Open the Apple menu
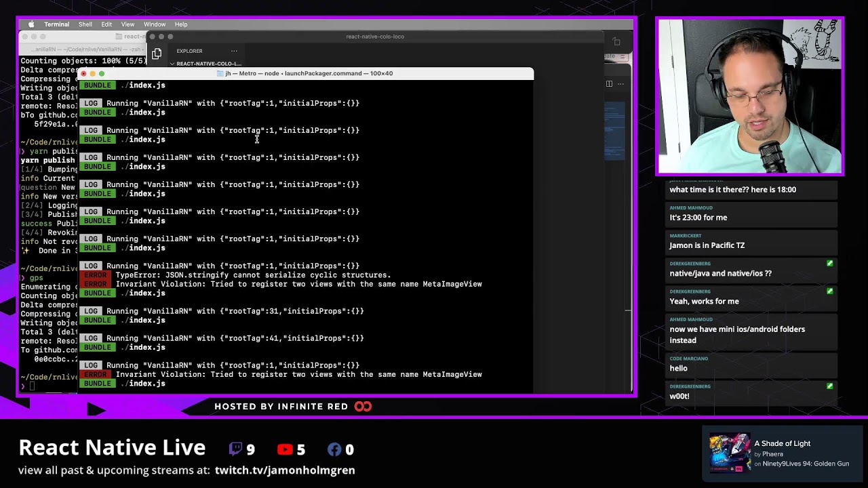This screenshot has height=488, width=868. [x=31, y=24]
